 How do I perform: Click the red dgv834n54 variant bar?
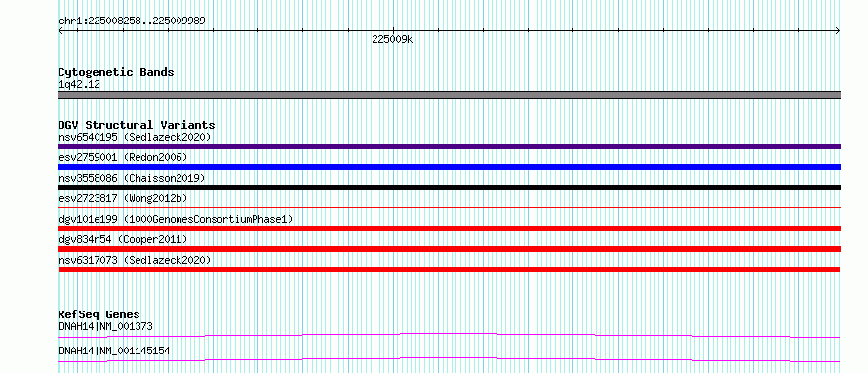point(449,249)
